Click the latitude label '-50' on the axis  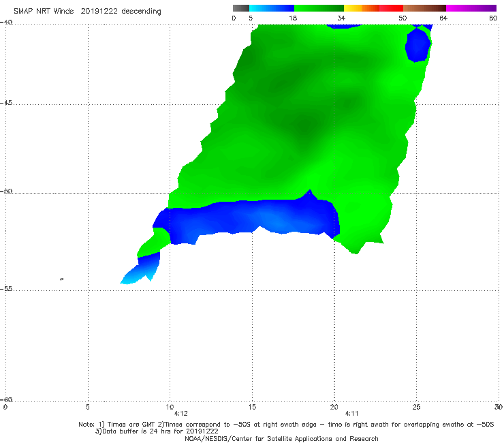tap(6, 192)
